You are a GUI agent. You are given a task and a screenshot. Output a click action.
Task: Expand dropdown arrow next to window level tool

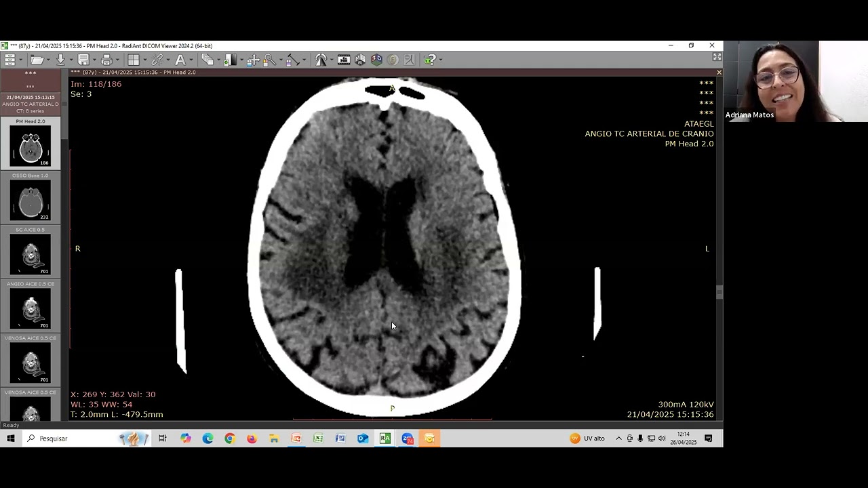point(241,60)
